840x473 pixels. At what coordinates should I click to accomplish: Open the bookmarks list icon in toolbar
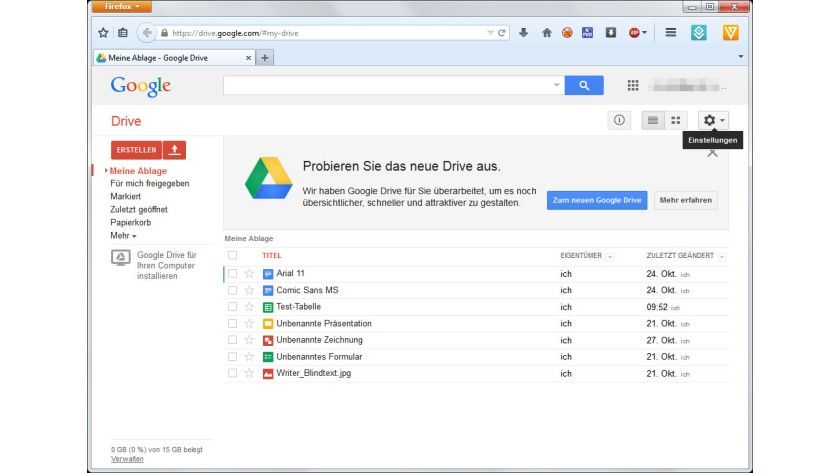tap(123, 33)
